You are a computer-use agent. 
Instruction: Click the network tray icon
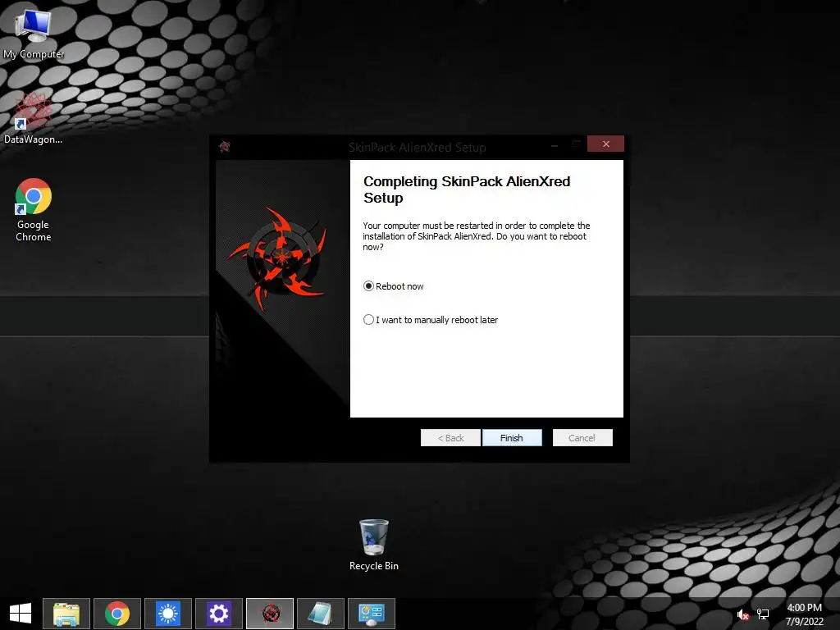coord(763,614)
